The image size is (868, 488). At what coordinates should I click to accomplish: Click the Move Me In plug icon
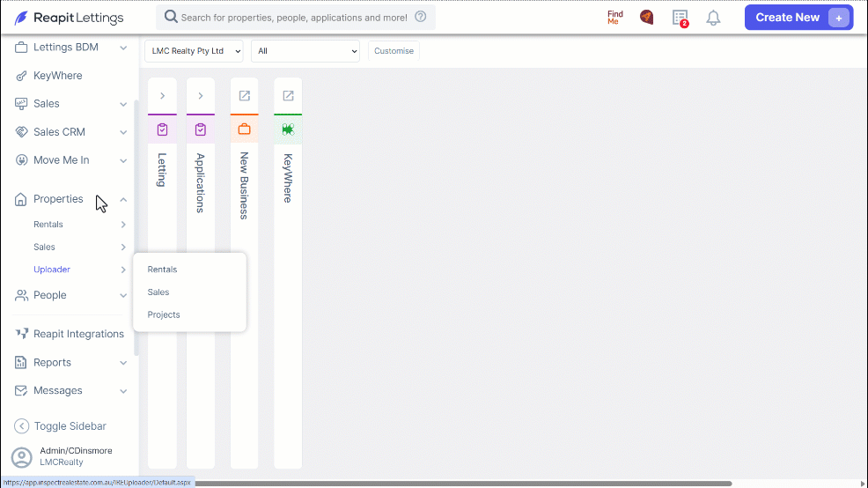pyautogui.click(x=21, y=160)
